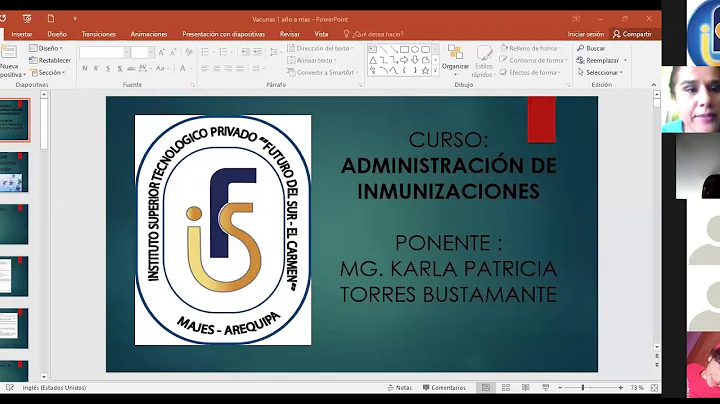
Task: Toggle justify text alignment
Action: (x=240, y=68)
